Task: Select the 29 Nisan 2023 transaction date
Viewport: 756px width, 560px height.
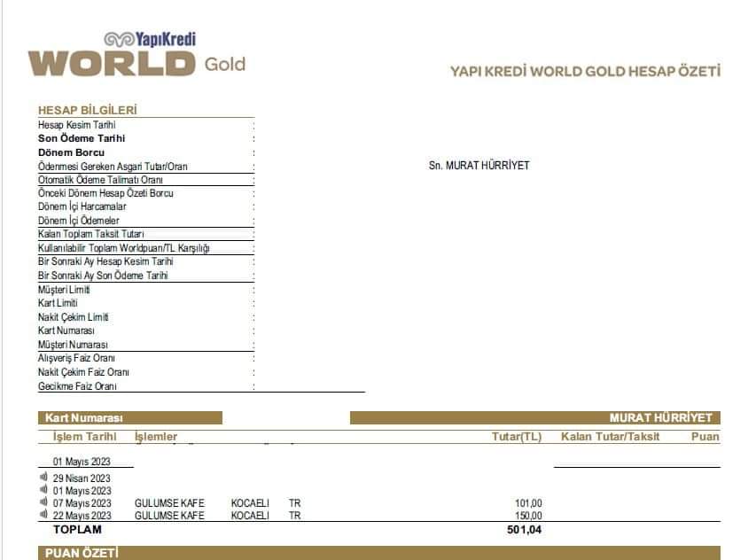Action: click(x=82, y=478)
